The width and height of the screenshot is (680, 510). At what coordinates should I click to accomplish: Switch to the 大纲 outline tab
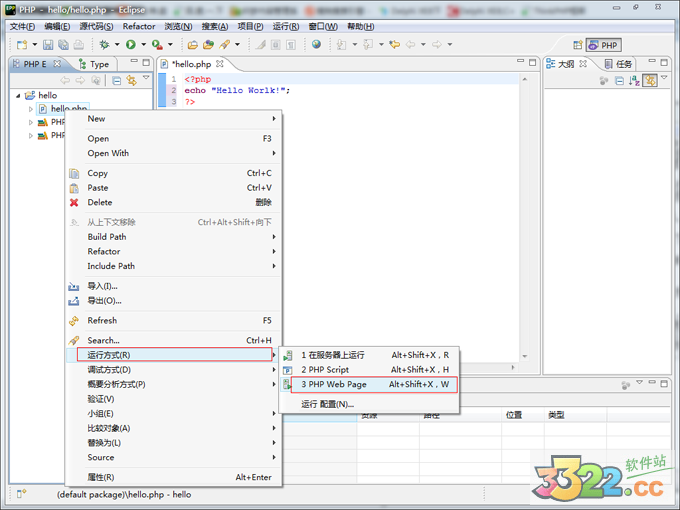point(566,64)
